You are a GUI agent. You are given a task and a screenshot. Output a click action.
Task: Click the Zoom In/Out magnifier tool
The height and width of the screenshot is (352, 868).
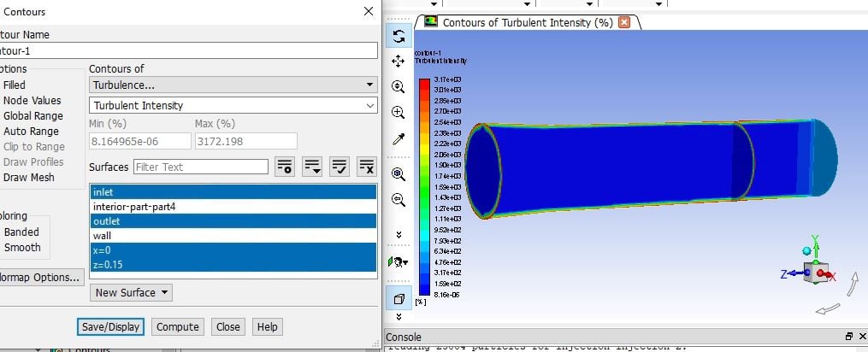398,87
